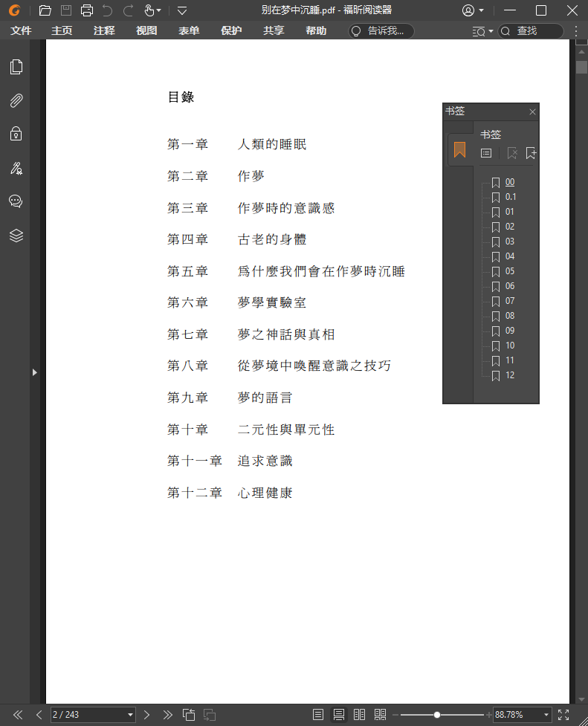Add a new bookmark in bookmark panel

click(x=531, y=153)
